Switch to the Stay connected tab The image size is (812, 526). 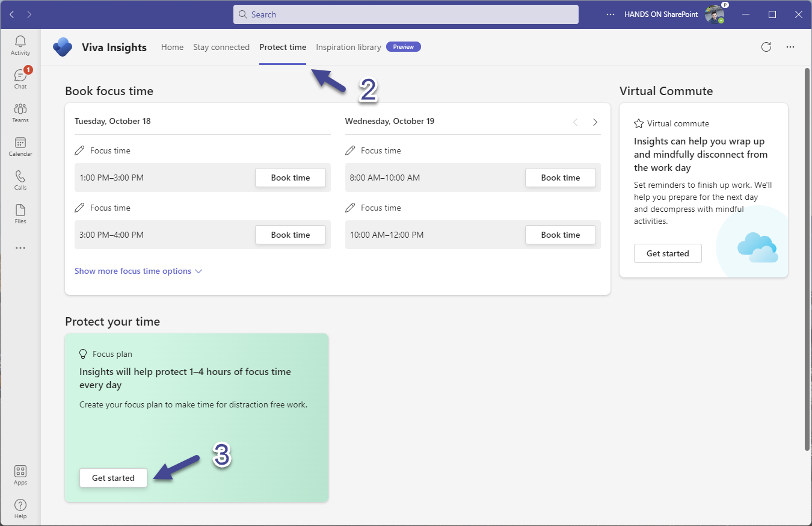tap(221, 47)
